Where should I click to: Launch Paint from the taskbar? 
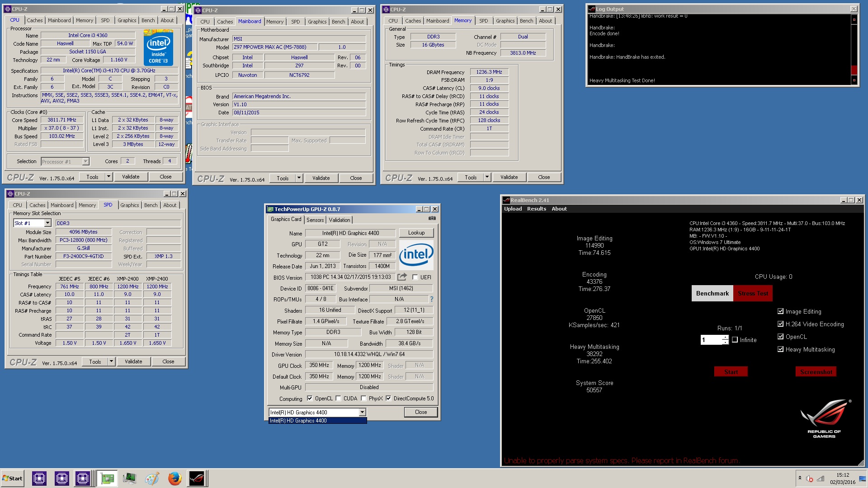pyautogui.click(x=152, y=478)
